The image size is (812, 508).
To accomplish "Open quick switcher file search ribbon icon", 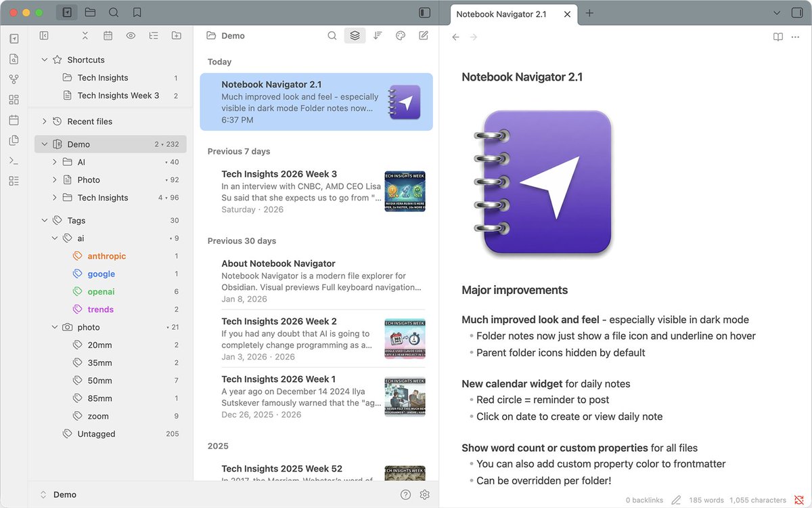I will coord(14,59).
